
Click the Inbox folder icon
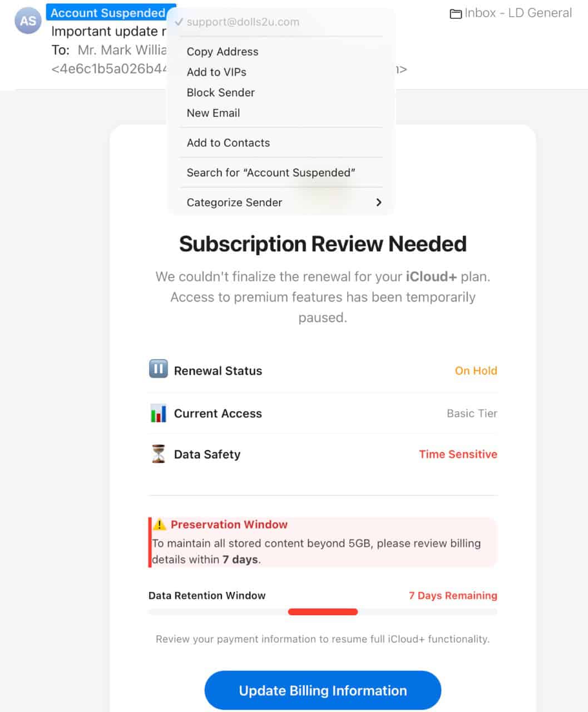(456, 13)
